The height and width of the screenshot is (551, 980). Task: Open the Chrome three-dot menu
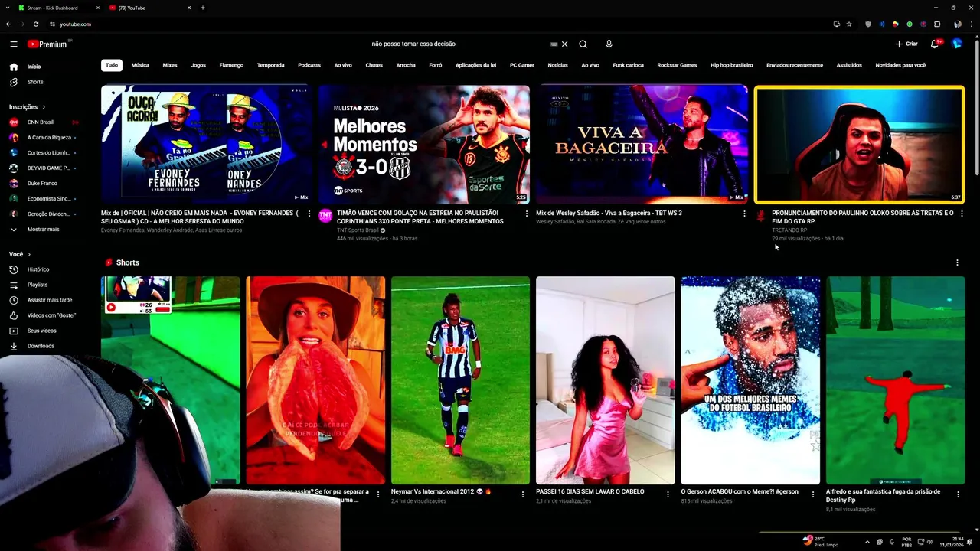[970, 24]
